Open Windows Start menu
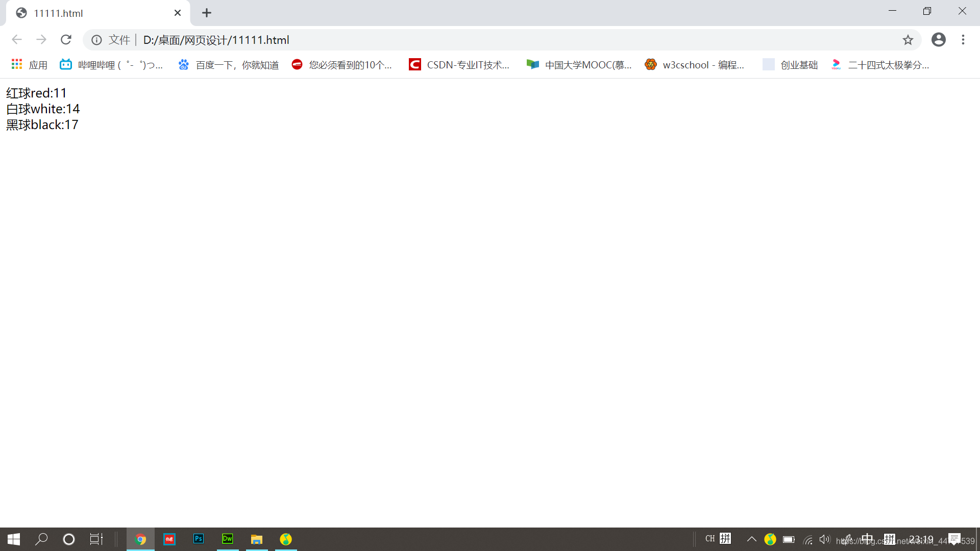 click(x=14, y=539)
